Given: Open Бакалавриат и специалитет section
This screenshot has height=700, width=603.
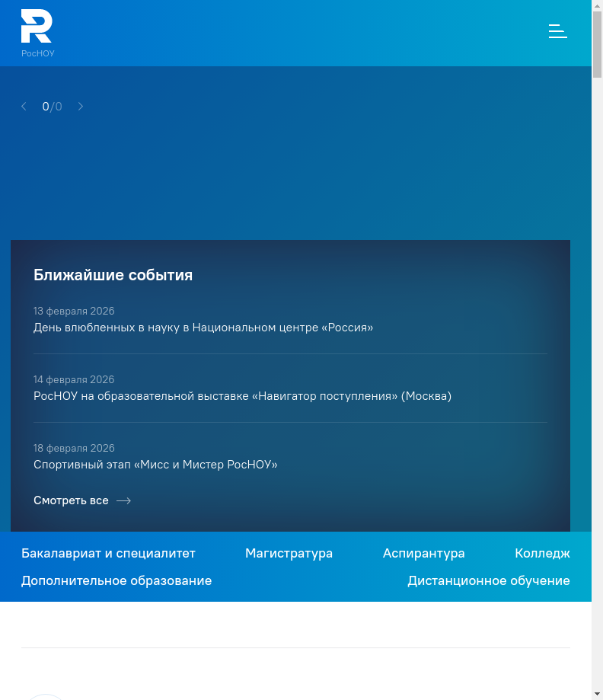Looking at the screenshot, I should [108, 553].
